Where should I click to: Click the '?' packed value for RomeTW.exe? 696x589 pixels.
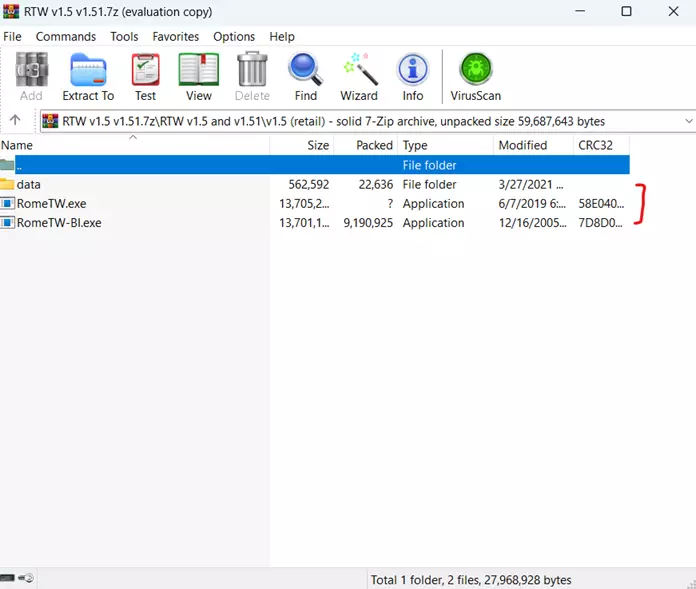point(390,203)
